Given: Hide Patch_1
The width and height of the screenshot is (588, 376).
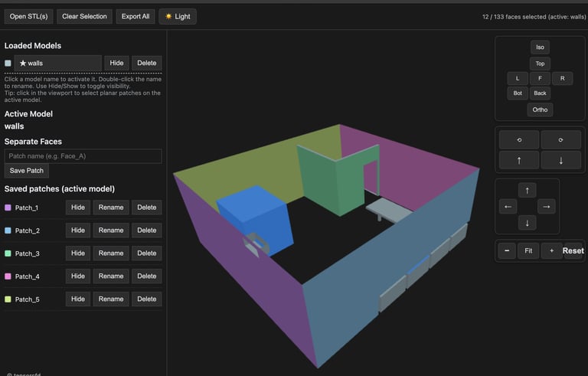Looking at the screenshot, I should 78,208.
